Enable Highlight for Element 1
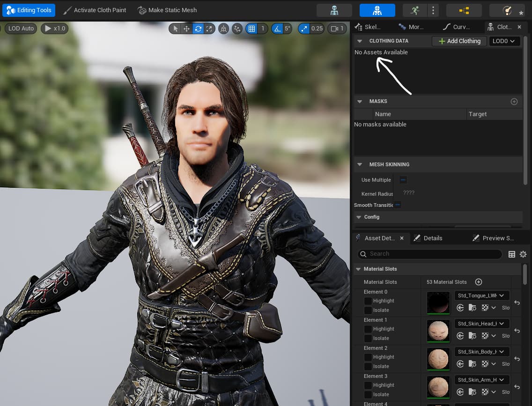 [x=368, y=329]
